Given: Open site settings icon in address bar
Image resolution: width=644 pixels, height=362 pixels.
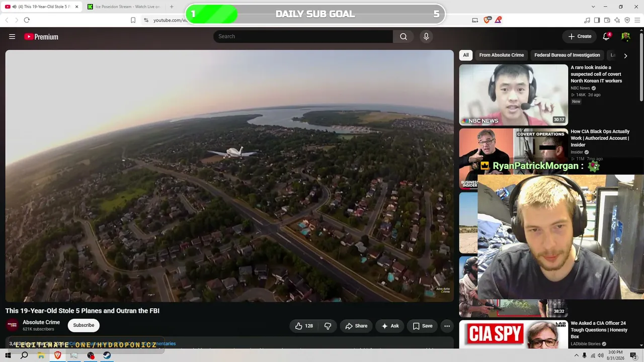Looking at the screenshot, I should (146, 20).
